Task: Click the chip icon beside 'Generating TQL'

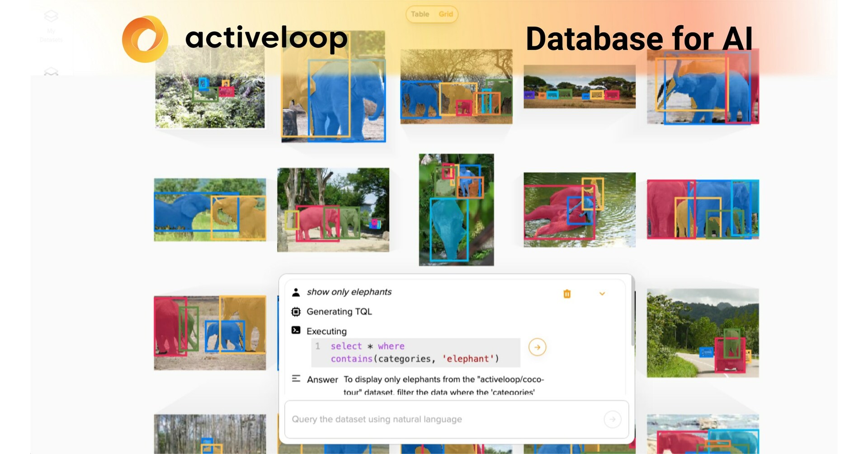Action: [296, 311]
